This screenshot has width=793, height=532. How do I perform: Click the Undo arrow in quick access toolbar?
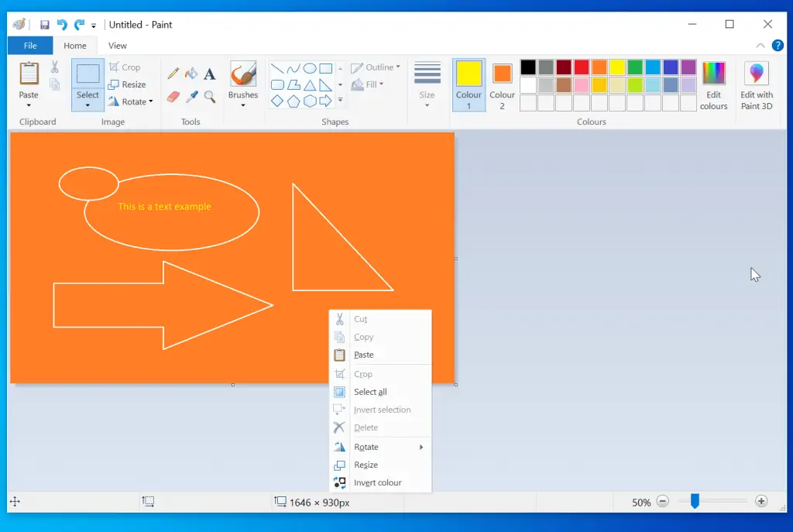click(x=62, y=25)
